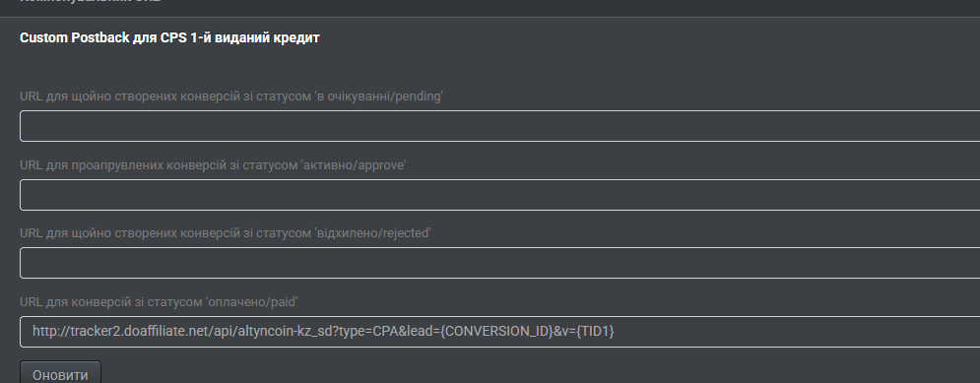
Task: Click altyncoin-kz_sd segment in paid URL
Action: point(288,332)
